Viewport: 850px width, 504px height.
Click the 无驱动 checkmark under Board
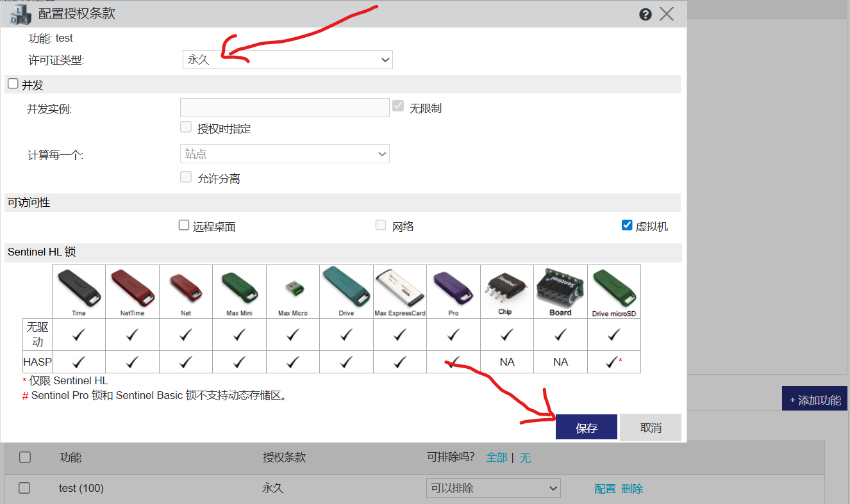pyautogui.click(x=560, y=334)
